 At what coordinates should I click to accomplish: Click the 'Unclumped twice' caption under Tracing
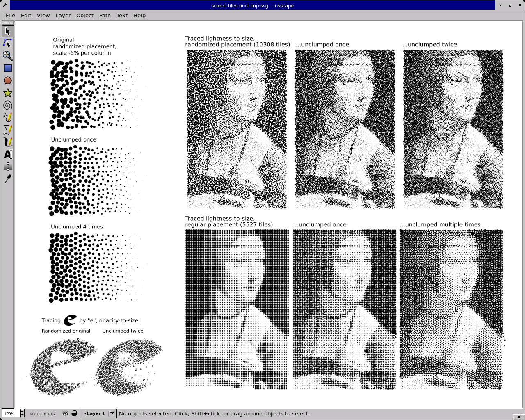coord(123,331)
